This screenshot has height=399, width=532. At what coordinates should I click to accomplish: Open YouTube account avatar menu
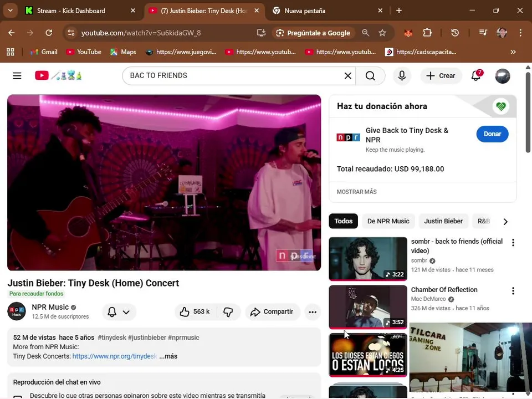[x=503, y=76]
